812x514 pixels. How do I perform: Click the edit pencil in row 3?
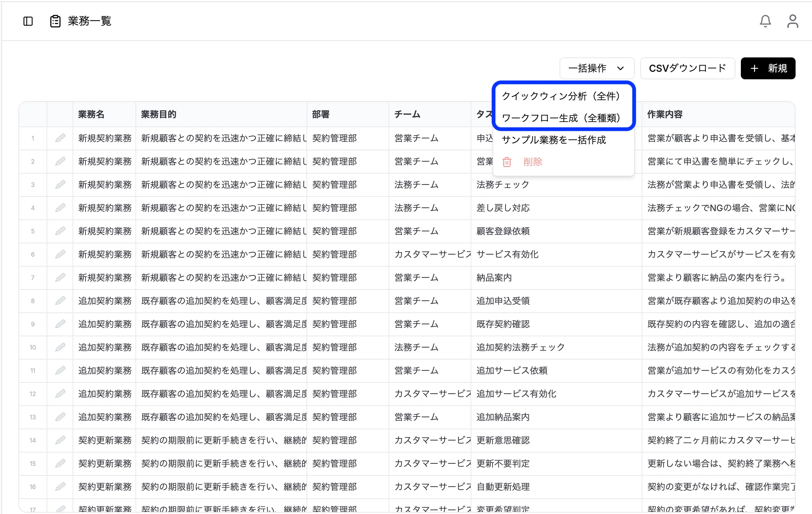click(60, 185)
